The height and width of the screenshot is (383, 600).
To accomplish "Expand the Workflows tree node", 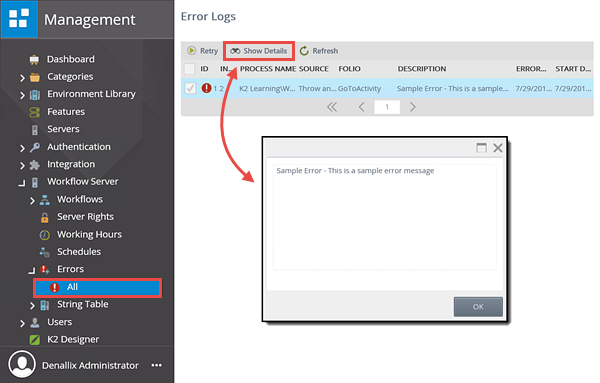I will 32,200.
